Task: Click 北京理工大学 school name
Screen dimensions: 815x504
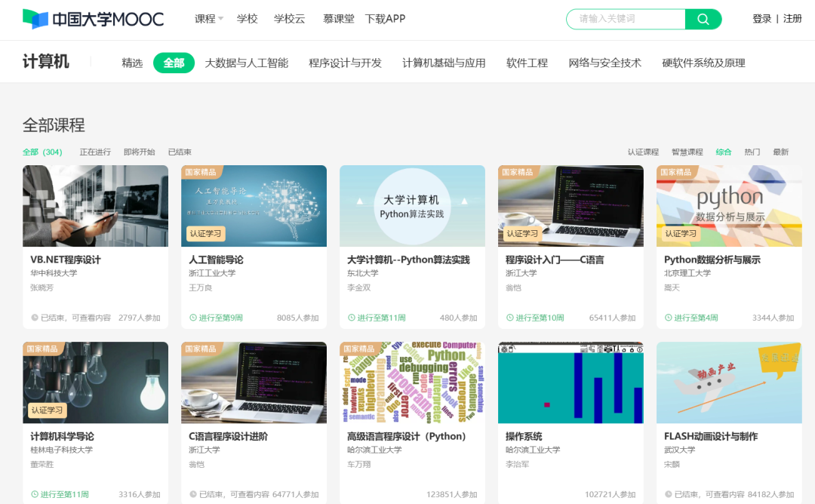Action: click(687, 273)
